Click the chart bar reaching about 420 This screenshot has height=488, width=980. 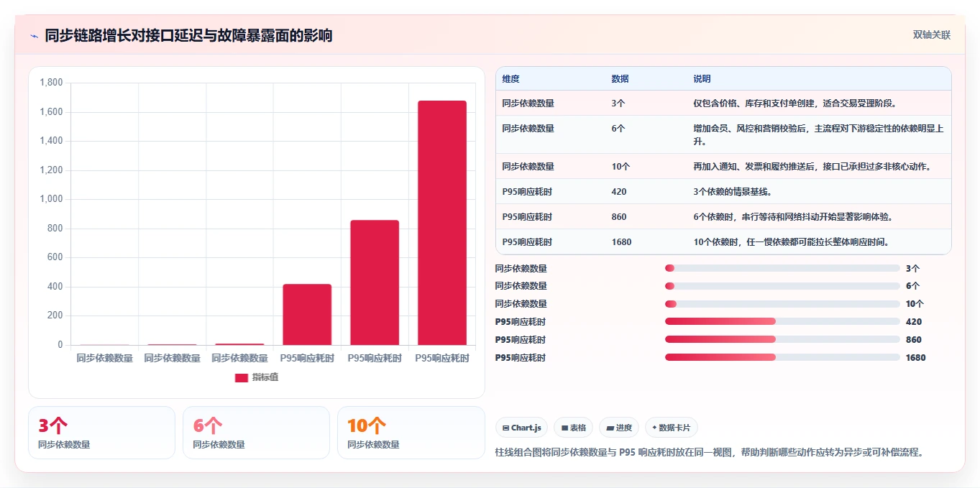pos(307,315)
